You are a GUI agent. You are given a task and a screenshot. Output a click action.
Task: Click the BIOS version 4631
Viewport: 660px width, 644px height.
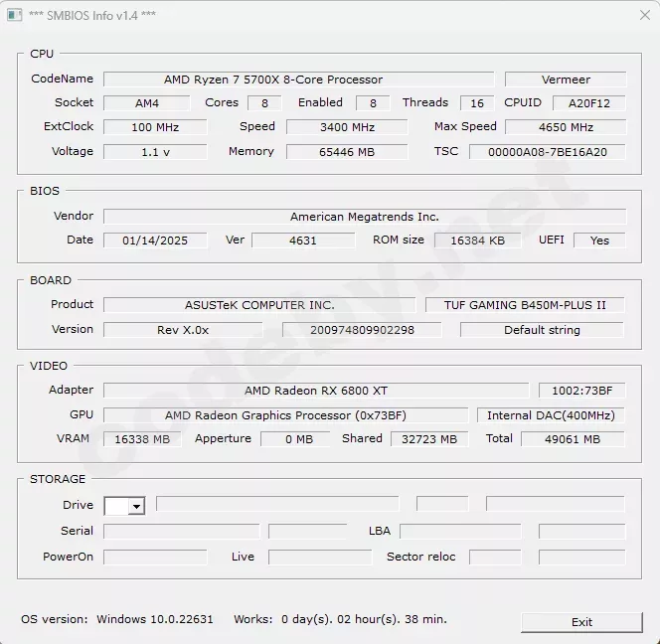tap(303, 241)
